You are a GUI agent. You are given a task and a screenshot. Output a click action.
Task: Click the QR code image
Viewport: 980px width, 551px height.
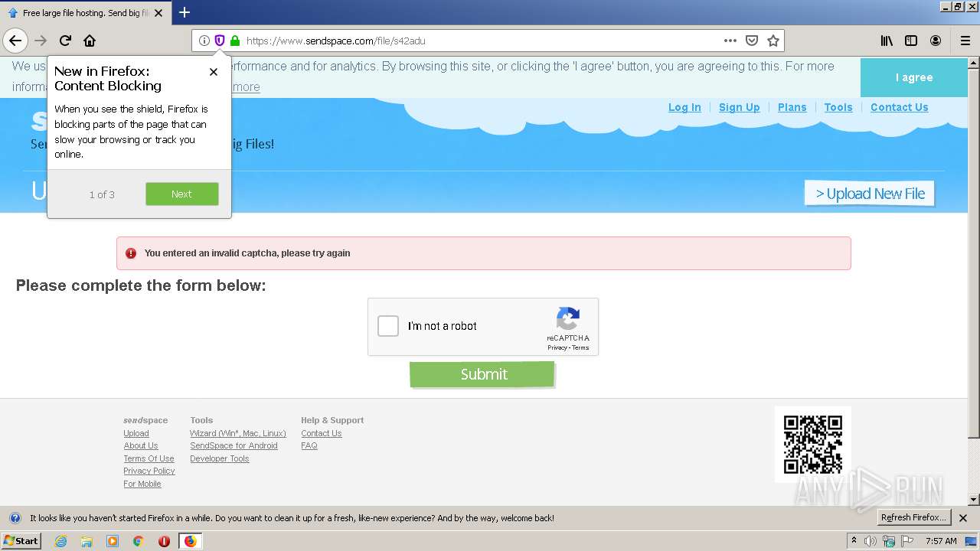[813, 445]
